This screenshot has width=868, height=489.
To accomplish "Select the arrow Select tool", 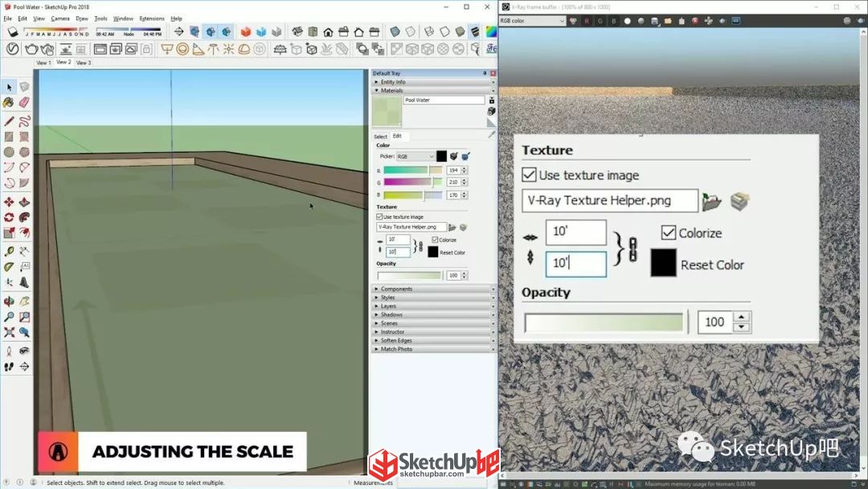I will pyautogui.click(x=10, y=87).
